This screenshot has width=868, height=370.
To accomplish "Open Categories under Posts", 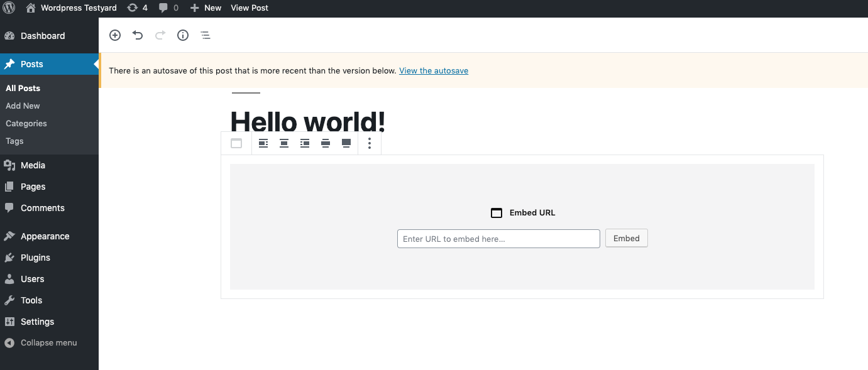I will [26, 124].
